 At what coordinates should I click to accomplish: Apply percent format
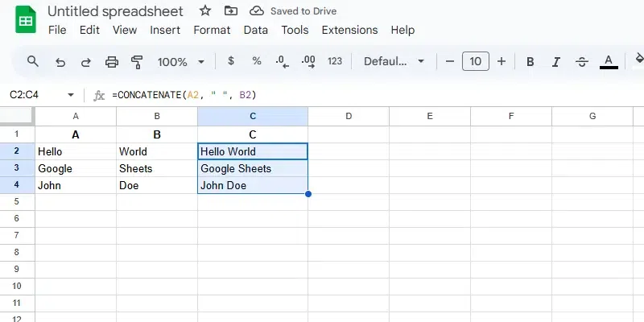[257, 61]
